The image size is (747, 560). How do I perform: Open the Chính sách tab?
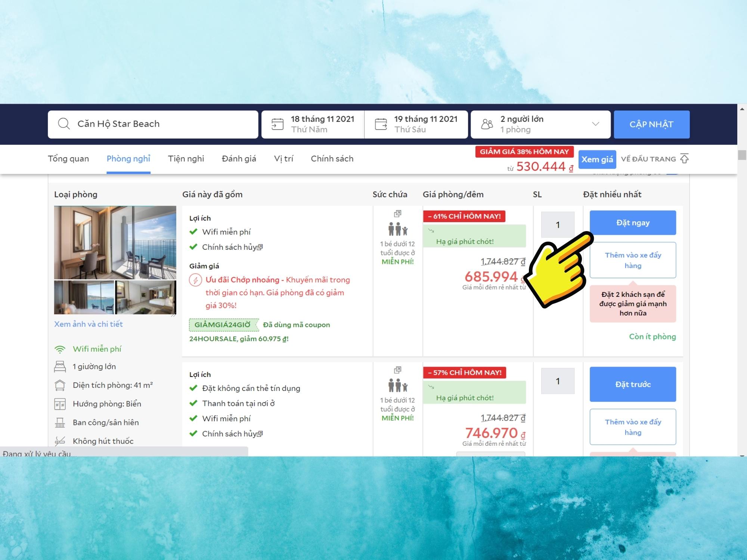(x=332, y=159)
